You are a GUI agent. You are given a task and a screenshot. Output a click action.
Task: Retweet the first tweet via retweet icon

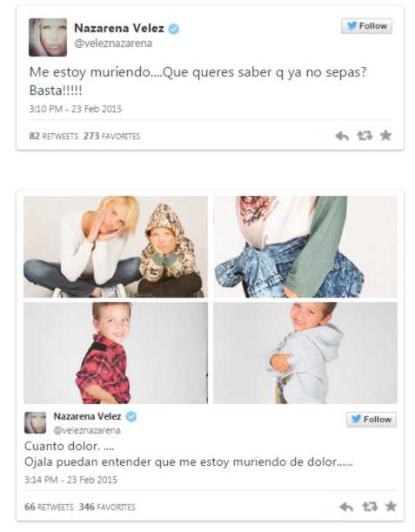click(365, 136)
